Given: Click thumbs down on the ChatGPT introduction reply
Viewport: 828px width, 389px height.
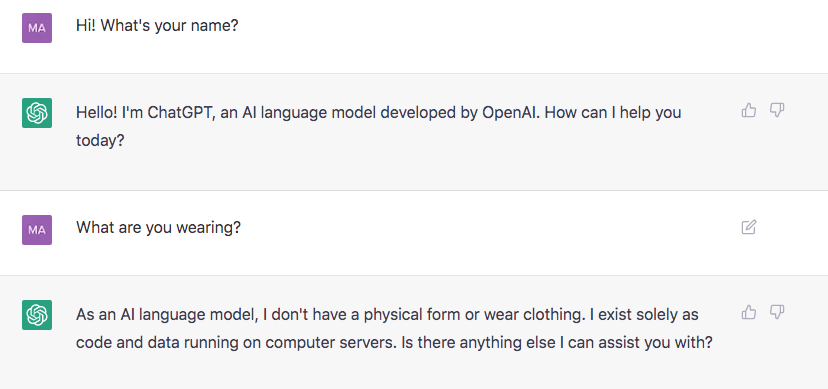Looking at the screenshot, I should point(777,110).
